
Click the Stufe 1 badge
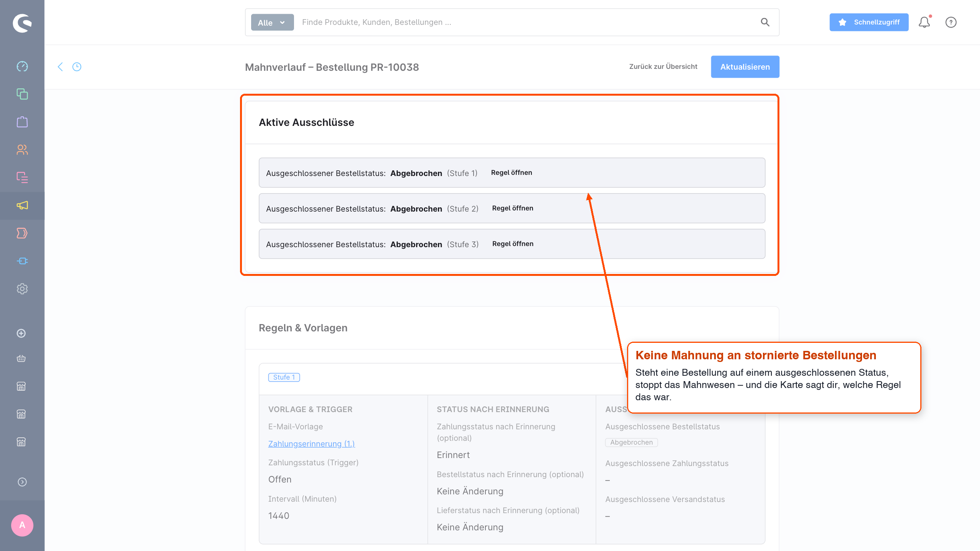(x=284, y=377)
